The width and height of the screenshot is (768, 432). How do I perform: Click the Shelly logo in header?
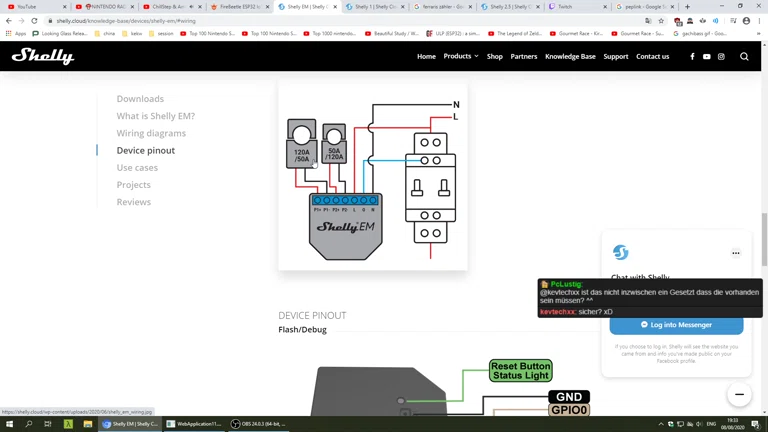pos(43,57)
